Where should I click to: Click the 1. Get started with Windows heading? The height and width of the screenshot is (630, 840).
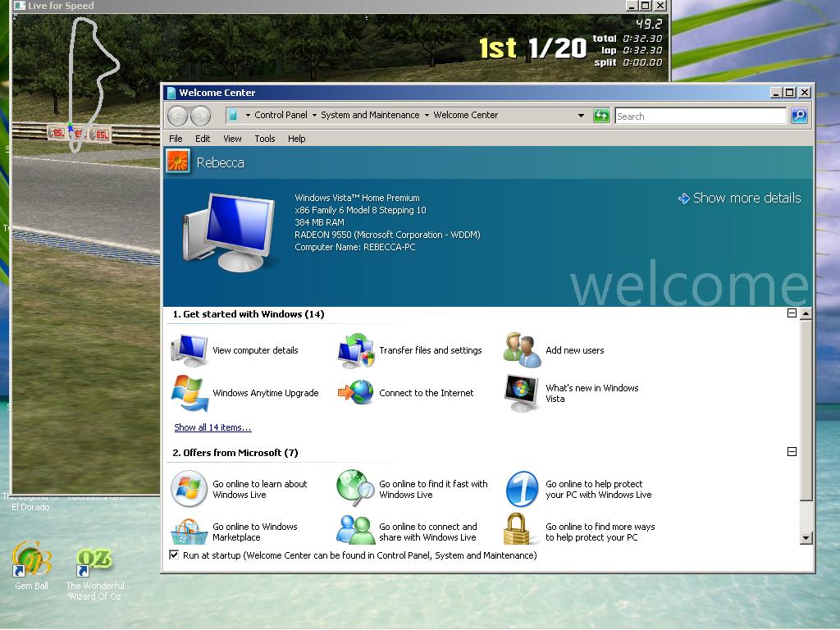click(249, 314)
